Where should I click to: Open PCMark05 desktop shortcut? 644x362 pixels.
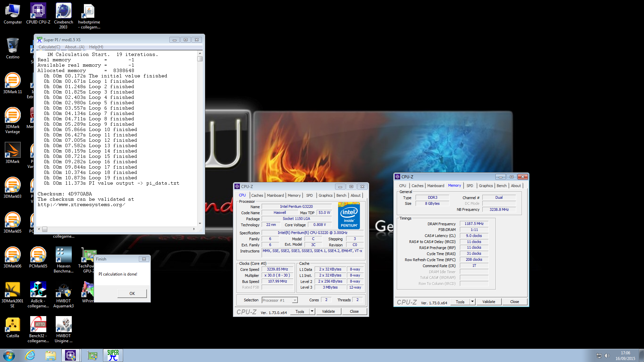[38, 258]
